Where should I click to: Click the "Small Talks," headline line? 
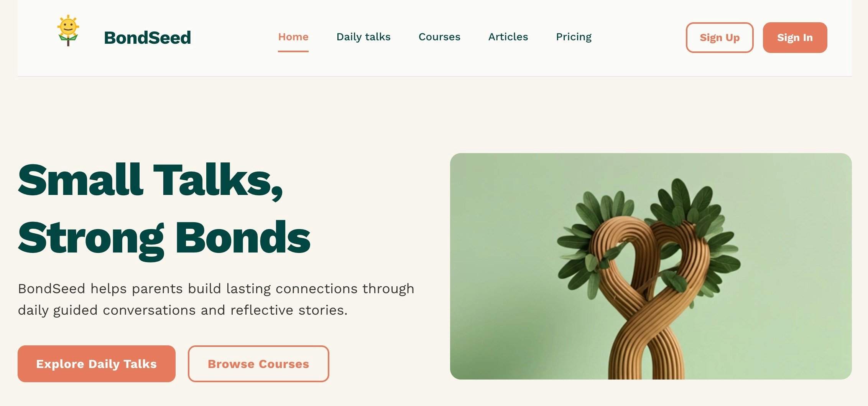point(150,180)
